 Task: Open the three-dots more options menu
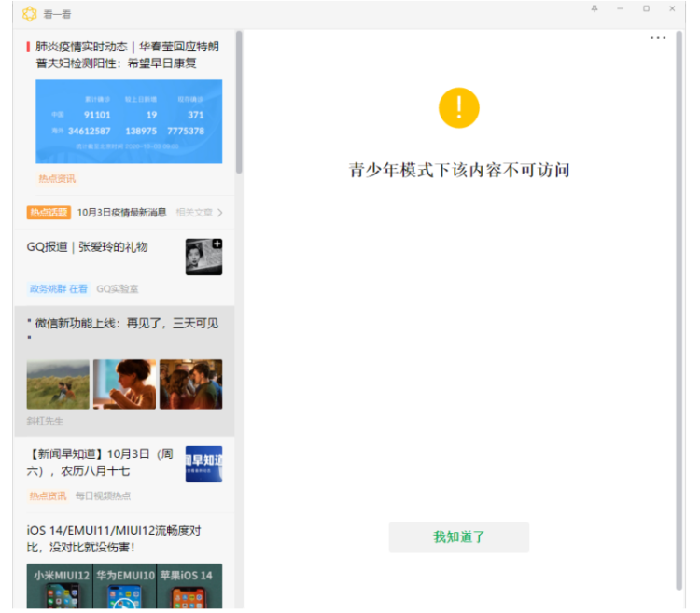point(658,38)
